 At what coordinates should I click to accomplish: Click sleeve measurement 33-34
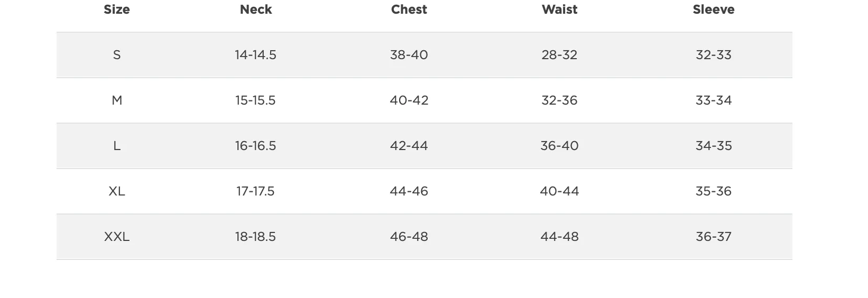click(714, 100)
